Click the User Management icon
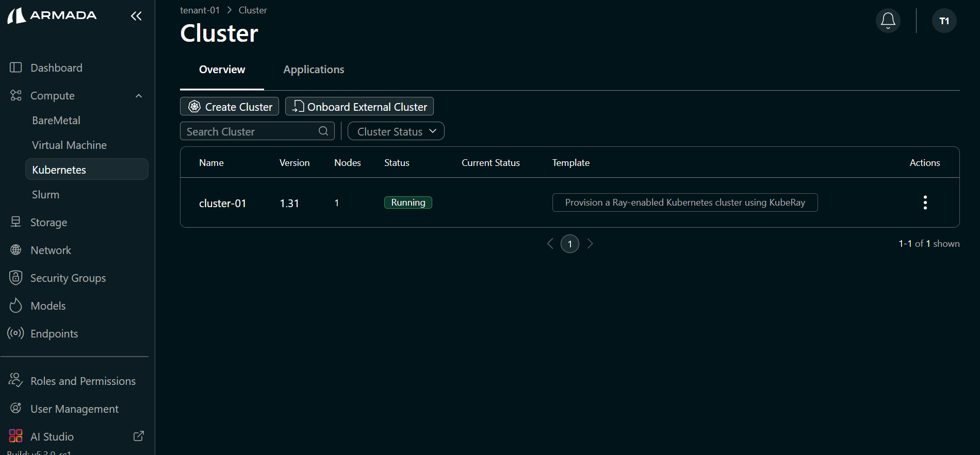The image size is (980, 455). coord(16,408)
